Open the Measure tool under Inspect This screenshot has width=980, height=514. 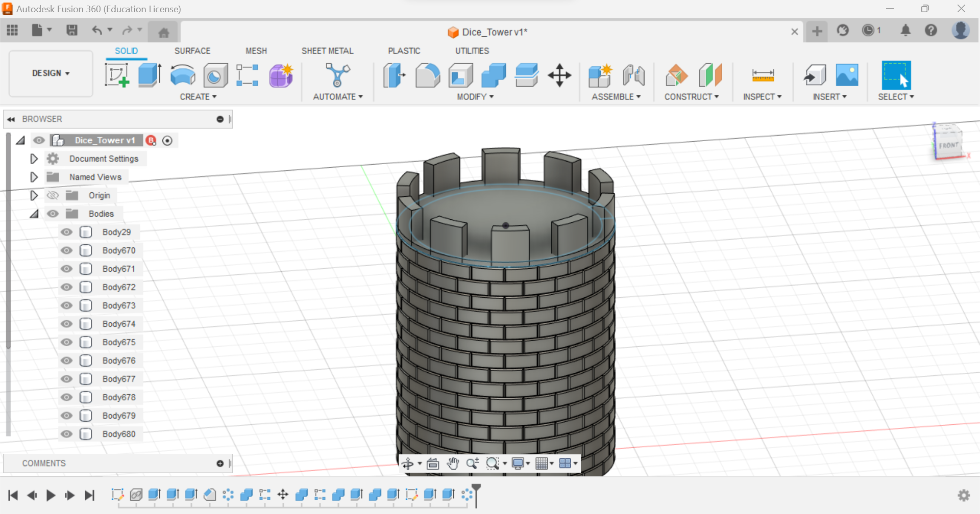click(x=763, y=75)
